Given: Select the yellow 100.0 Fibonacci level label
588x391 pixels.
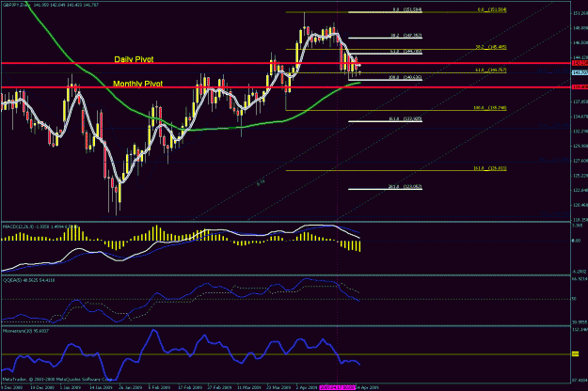Looking at the screenshot, I should [490, 108].
